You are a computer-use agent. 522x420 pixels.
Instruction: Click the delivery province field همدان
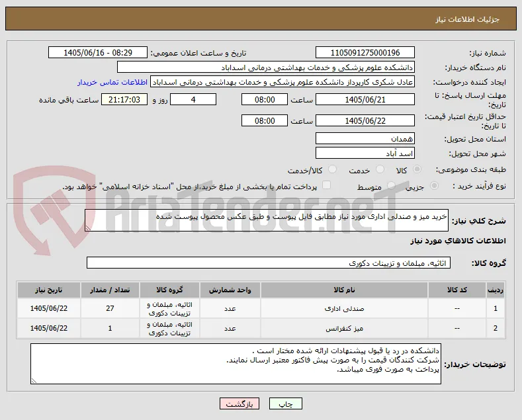pyautogui.click(x=365, y=138)
